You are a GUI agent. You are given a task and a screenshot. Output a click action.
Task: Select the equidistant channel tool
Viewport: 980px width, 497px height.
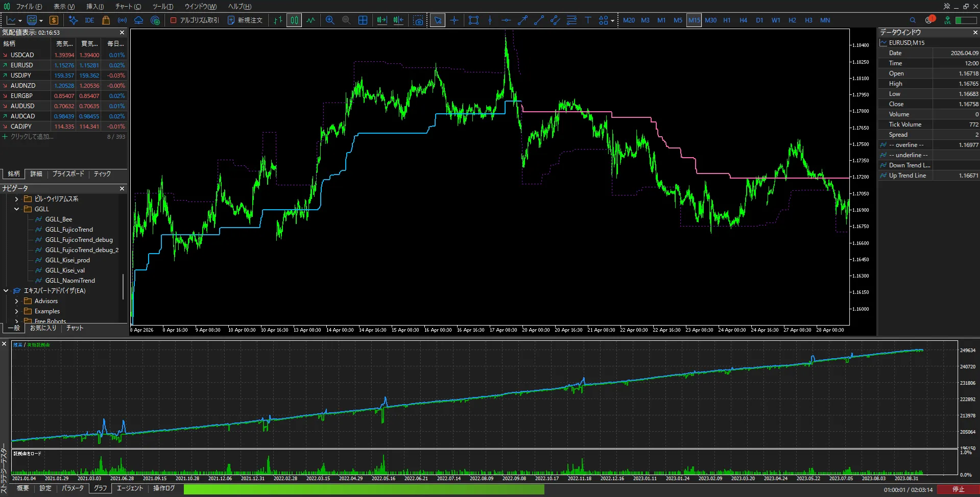(555, 20)
